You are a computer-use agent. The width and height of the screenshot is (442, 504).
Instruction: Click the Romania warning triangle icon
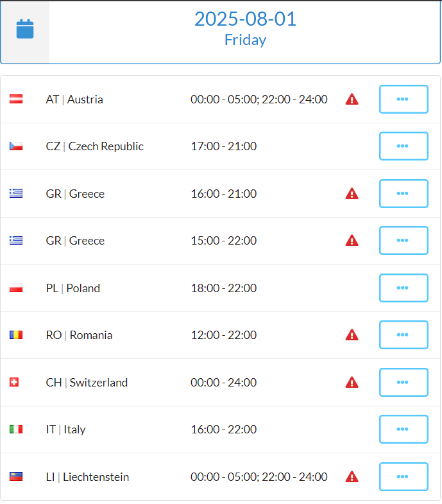tap(352, 335)
